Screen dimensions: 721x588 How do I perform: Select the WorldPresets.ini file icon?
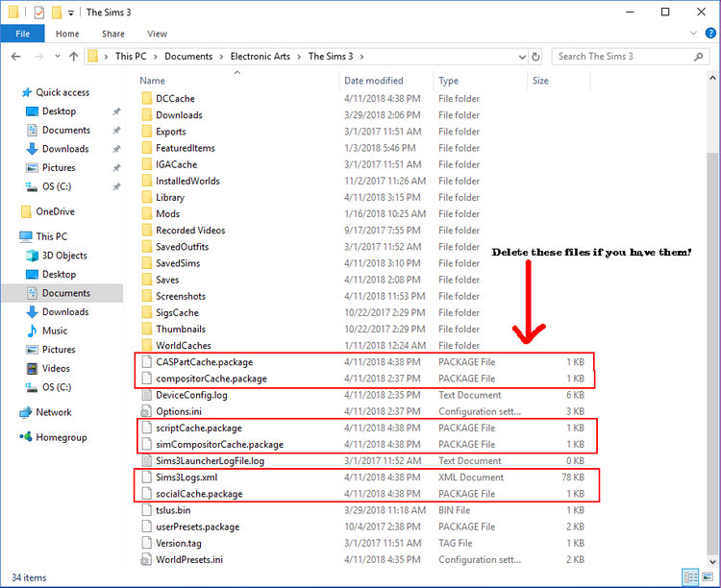coord(146,559)
